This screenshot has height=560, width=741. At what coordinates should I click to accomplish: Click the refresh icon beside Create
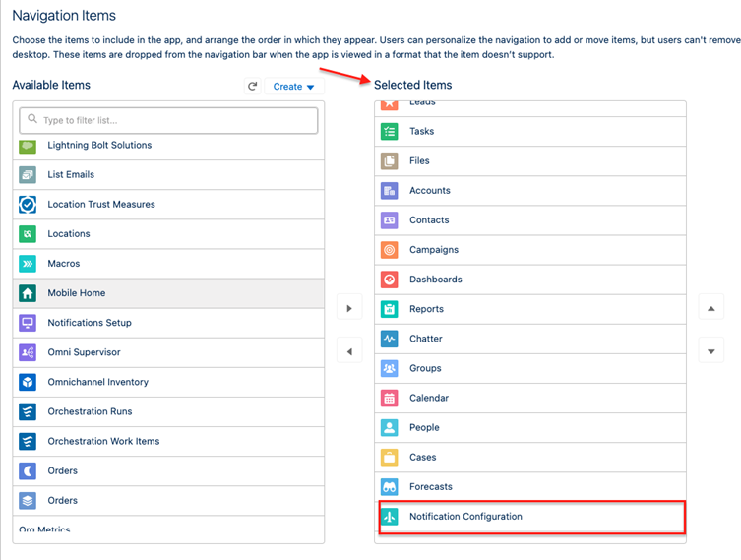click(x=253, y=86)
